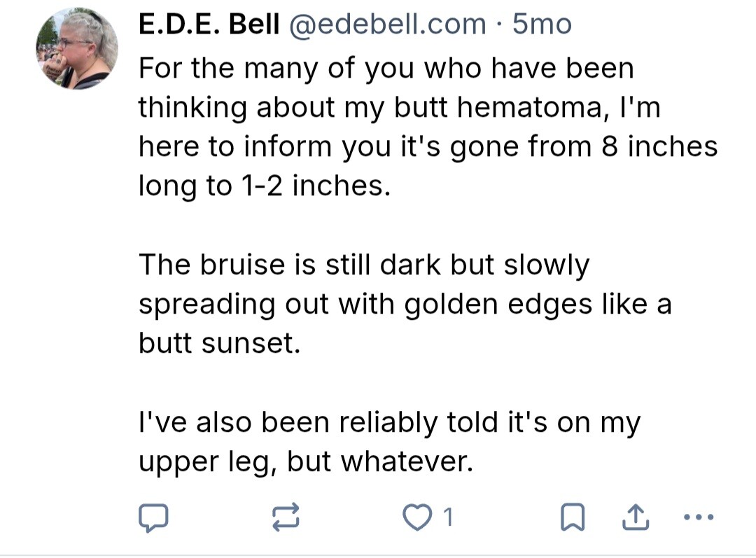Image resolution: width=756 pixels, height=558 pixels.
Task: Share the post via upload arrow icon
Action: (633, 517)
